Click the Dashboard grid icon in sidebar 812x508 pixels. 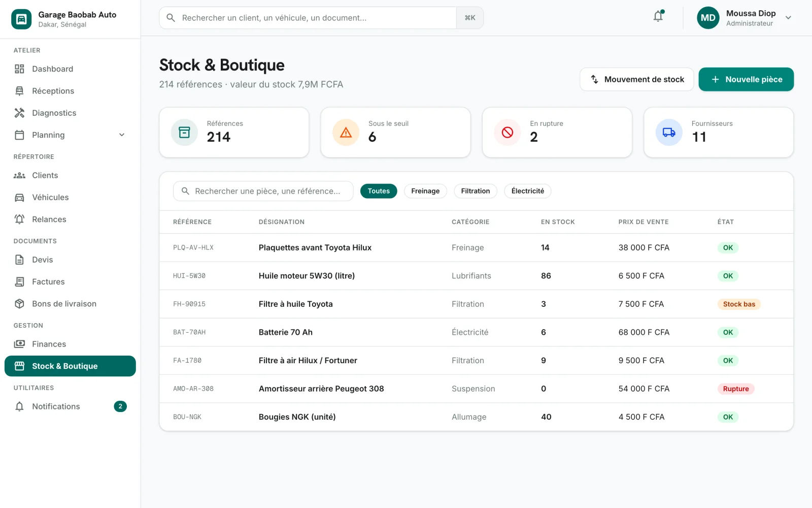coord(19,69)
